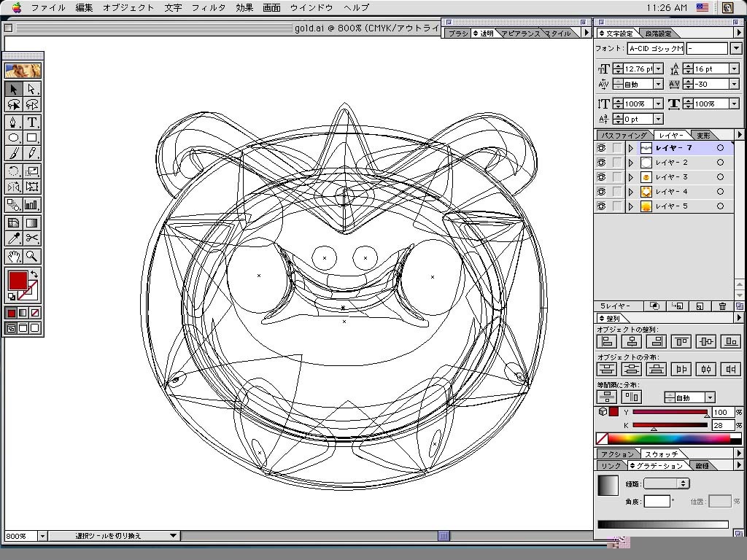Select the Pencil tool
Viewport: 747px width, 560px height.
pos(31,153)
